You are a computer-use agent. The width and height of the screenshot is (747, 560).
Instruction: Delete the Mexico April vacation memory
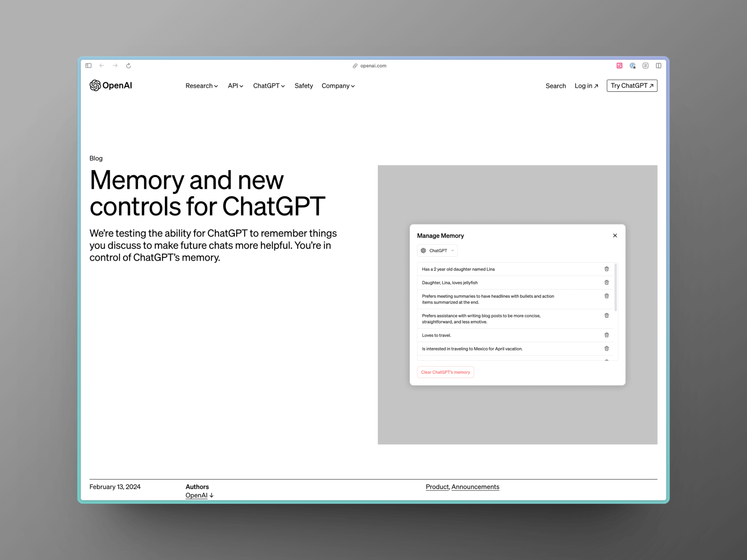(607, 349)
